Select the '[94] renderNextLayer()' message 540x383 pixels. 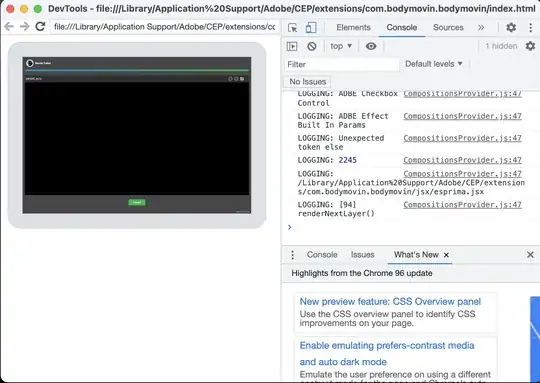pos(336,209)
